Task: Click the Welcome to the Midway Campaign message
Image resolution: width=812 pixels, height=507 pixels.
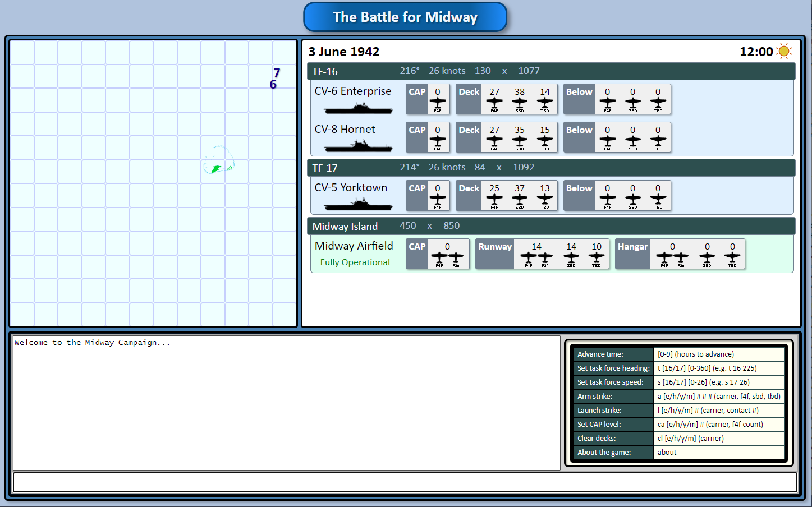Action: 92,342
